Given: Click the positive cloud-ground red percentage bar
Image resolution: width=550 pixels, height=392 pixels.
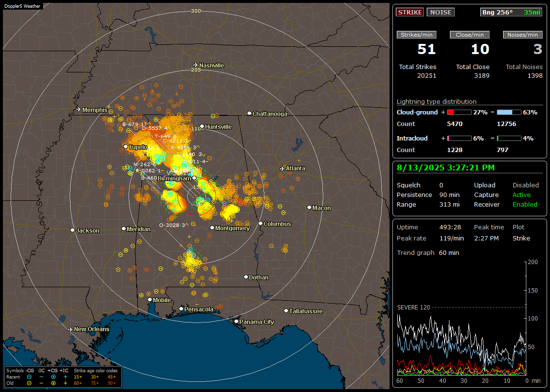Looking at the screenshot, I should coord(459,112).
